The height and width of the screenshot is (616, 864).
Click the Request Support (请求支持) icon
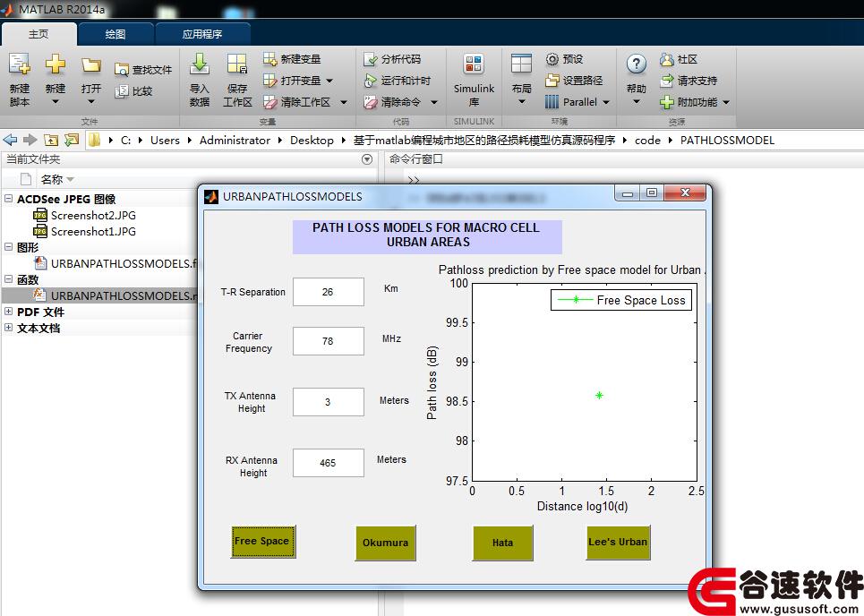pyautogui.click(x=667, y=81)
